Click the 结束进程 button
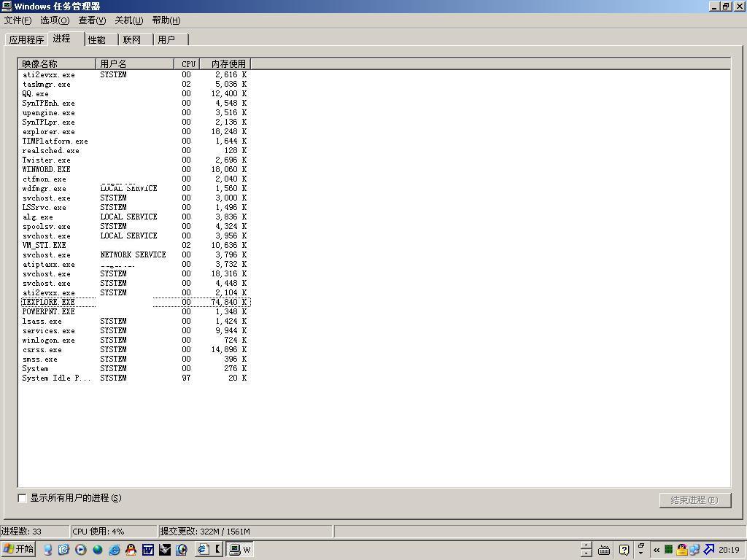Image resolution: width=747 pixels, height=560 pixels. (x=695, y=500)
